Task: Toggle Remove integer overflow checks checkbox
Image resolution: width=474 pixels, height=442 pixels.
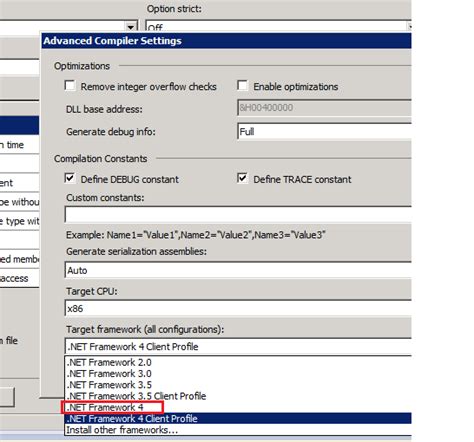Action: tap(70, 86)
